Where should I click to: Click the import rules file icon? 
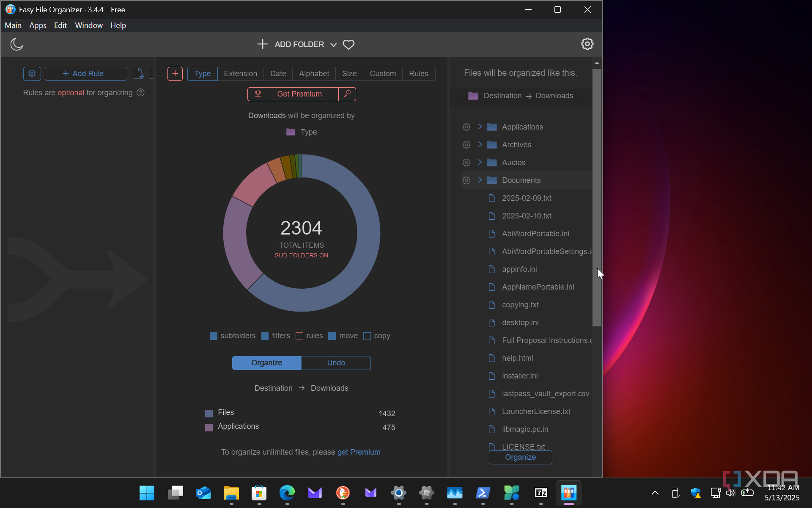138,74
